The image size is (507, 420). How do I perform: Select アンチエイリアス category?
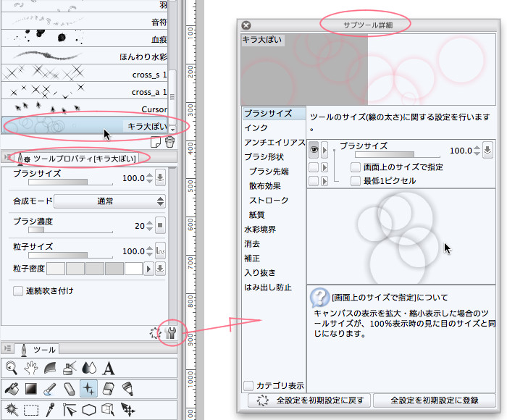click(274, 142)
